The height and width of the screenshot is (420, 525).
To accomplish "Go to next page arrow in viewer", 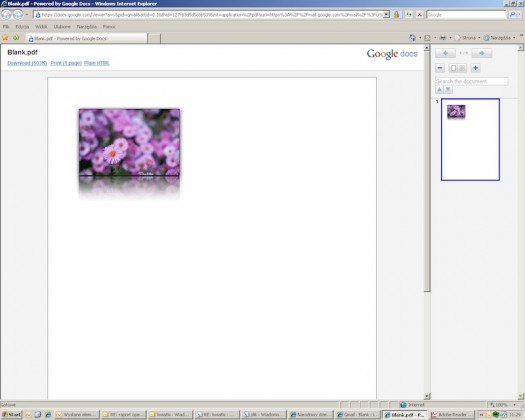I will coord(481,53).
